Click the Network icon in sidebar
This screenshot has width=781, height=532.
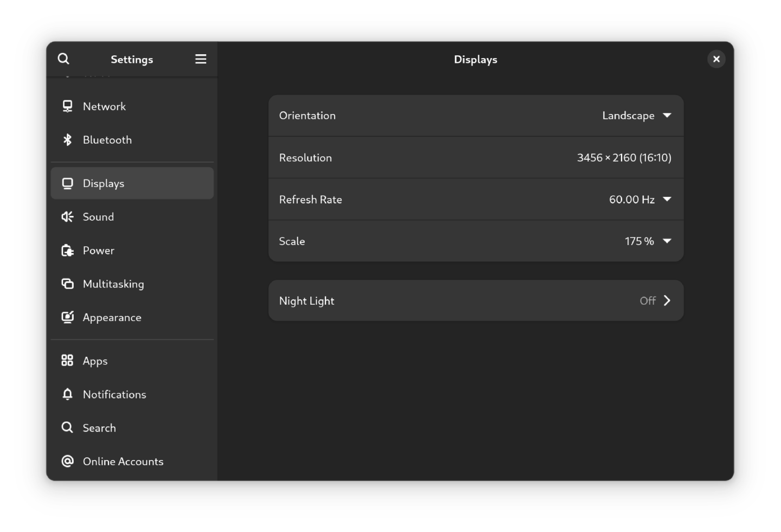pos(67,106)
